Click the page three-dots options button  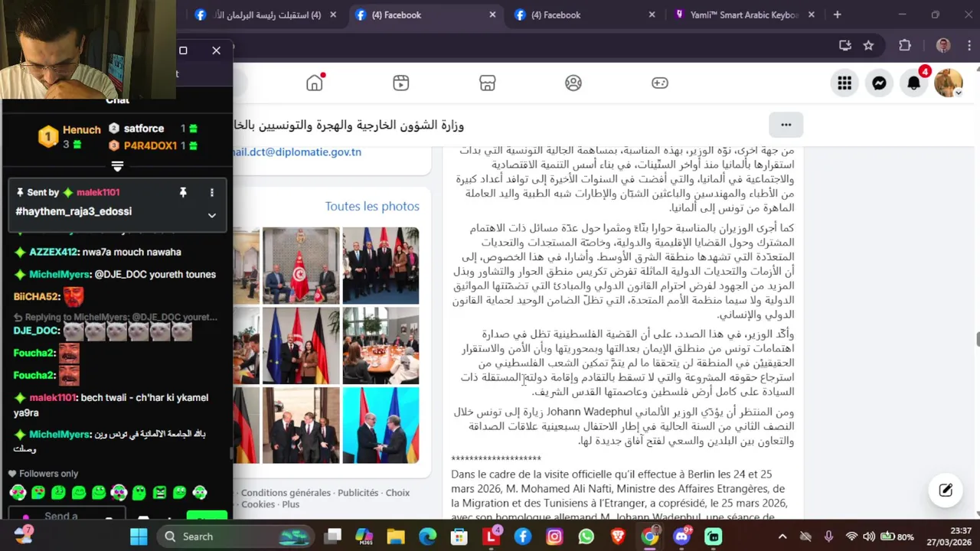point(786,125)
